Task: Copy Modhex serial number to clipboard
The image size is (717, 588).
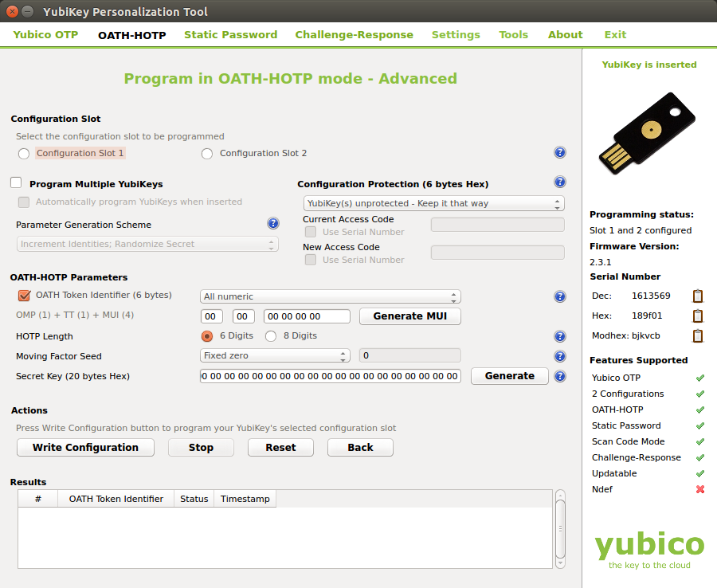Action: [x=698, y=336]
